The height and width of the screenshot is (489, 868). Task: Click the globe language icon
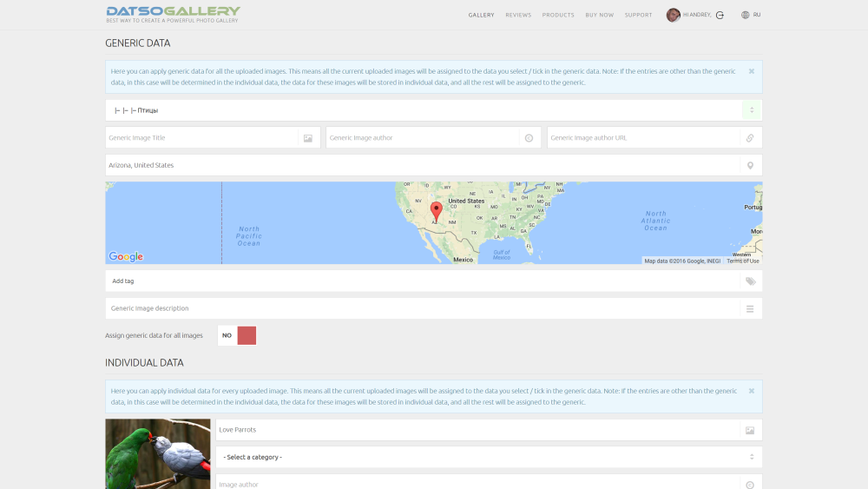click(x=745, y=15)
